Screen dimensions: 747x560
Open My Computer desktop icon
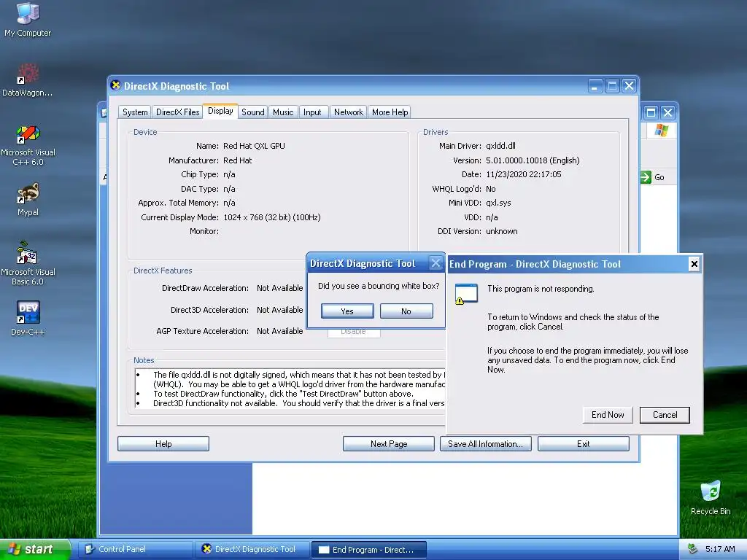[x=28, y=19]
